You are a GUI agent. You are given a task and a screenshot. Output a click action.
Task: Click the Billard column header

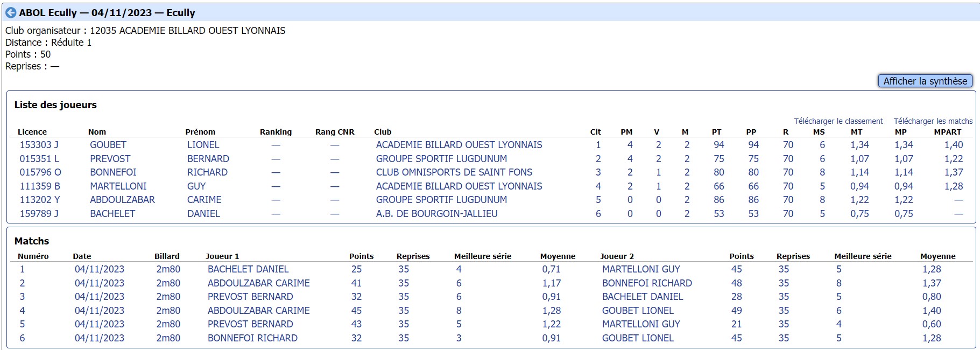[167, 256]
